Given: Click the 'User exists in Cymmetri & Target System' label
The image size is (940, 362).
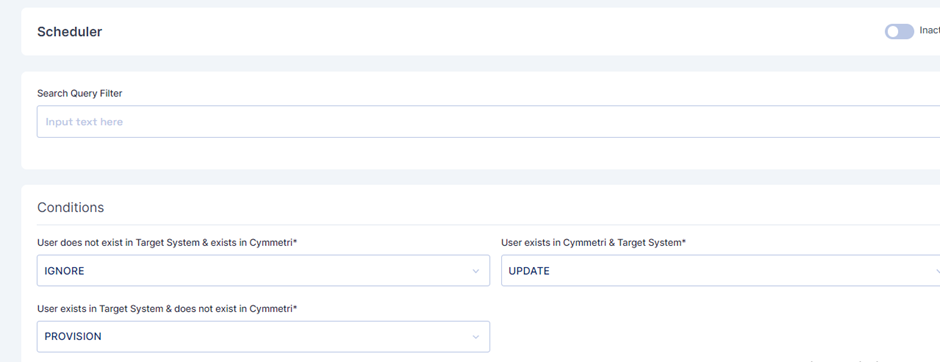Looking at the screenshot, I should [593, 243].
